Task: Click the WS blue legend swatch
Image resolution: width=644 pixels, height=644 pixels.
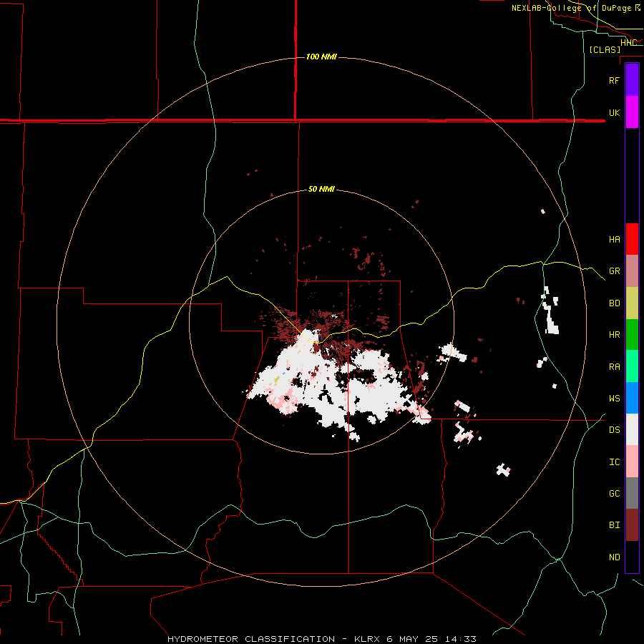Action: click(632, 398)
